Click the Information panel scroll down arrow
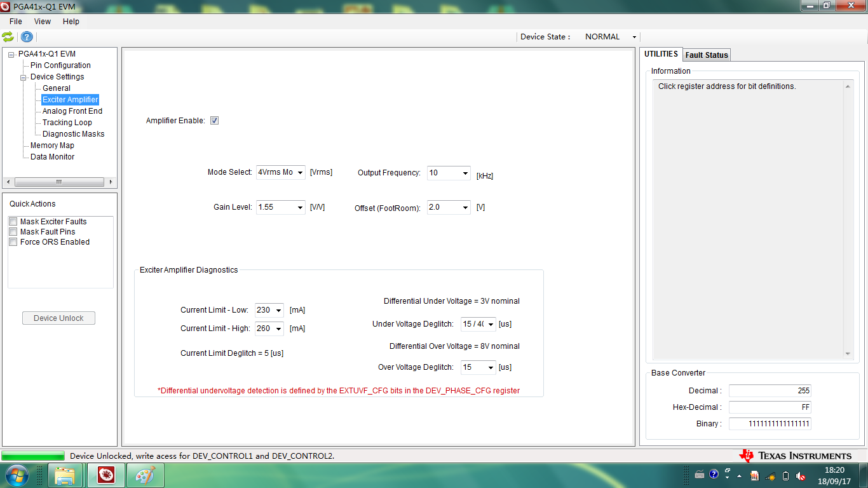The image size is (868, 488). 848,354
